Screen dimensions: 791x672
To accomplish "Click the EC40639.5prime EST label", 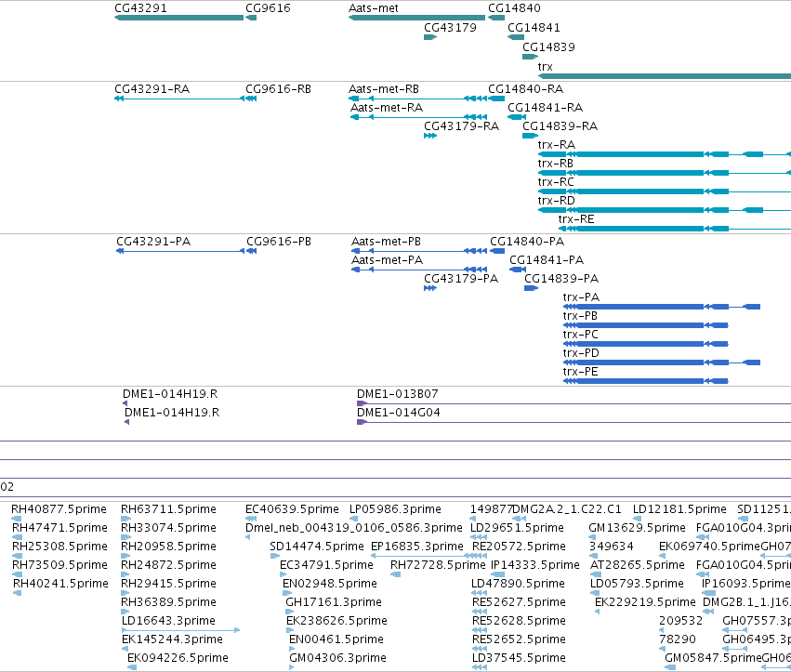I will (x=292, y=509).
